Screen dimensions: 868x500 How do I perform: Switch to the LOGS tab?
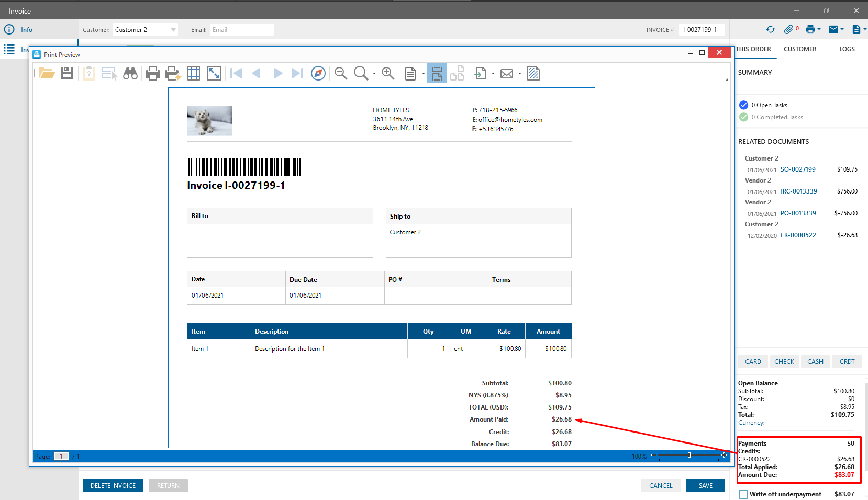tap(847, 49)
